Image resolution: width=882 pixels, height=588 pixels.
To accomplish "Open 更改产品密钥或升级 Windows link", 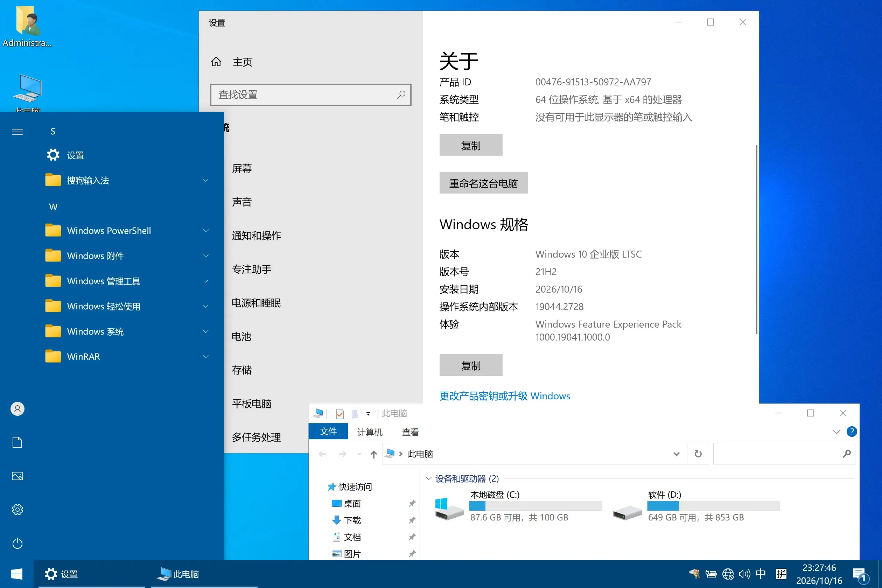I will click(504, 395).
